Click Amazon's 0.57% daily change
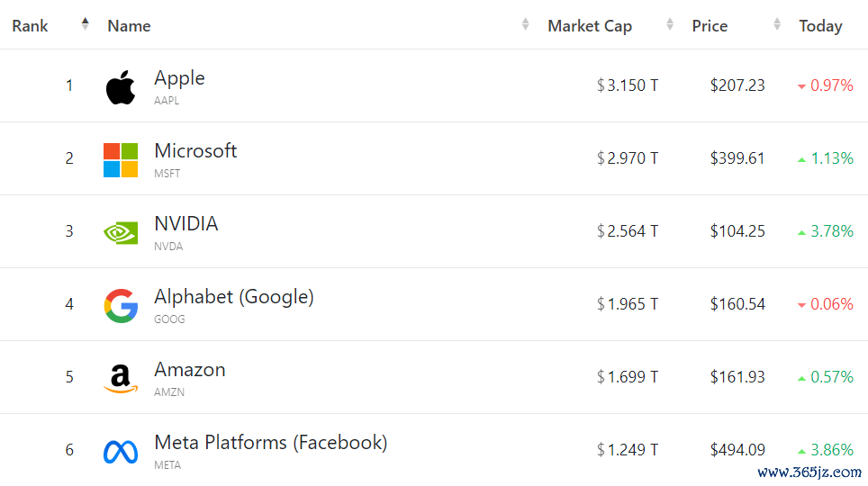Viewport: 868px width, 486px height. click(x=826, y=377)
